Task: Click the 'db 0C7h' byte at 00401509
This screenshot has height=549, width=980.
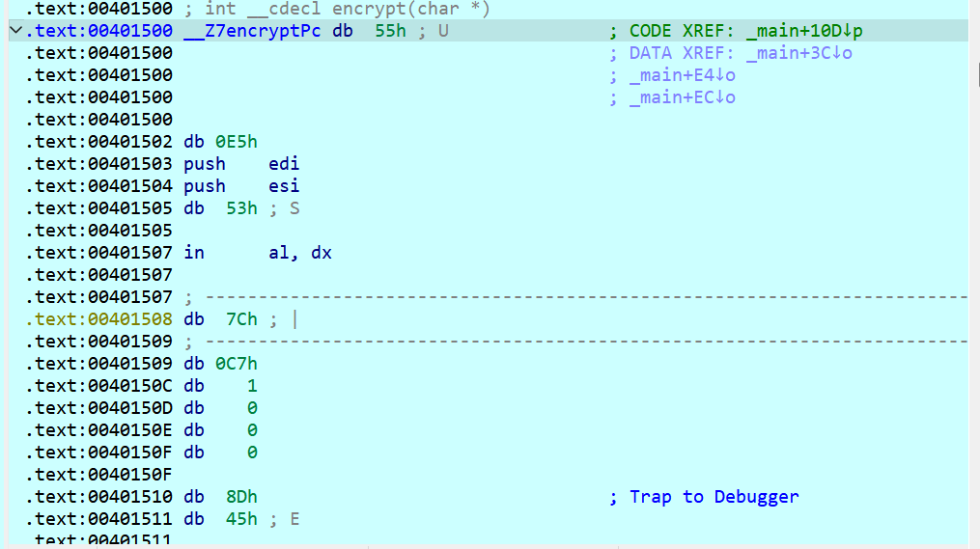Action: point(220,364)
